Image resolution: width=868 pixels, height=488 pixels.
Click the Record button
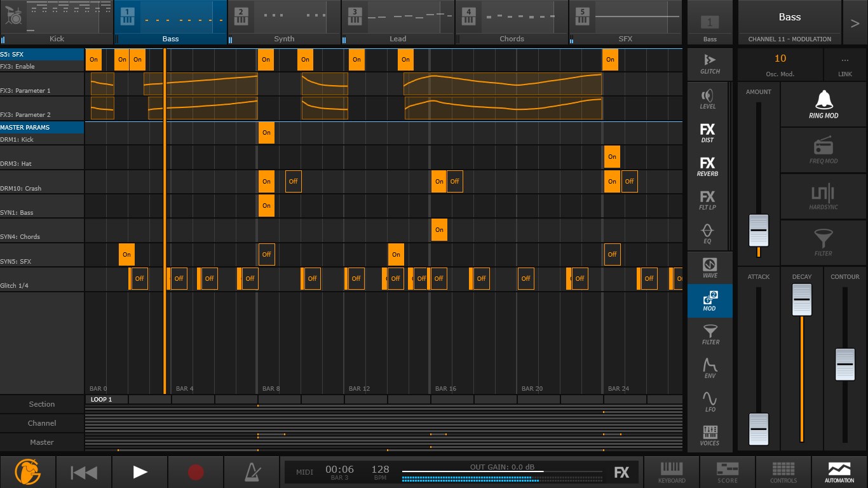[x=196, y=472]
